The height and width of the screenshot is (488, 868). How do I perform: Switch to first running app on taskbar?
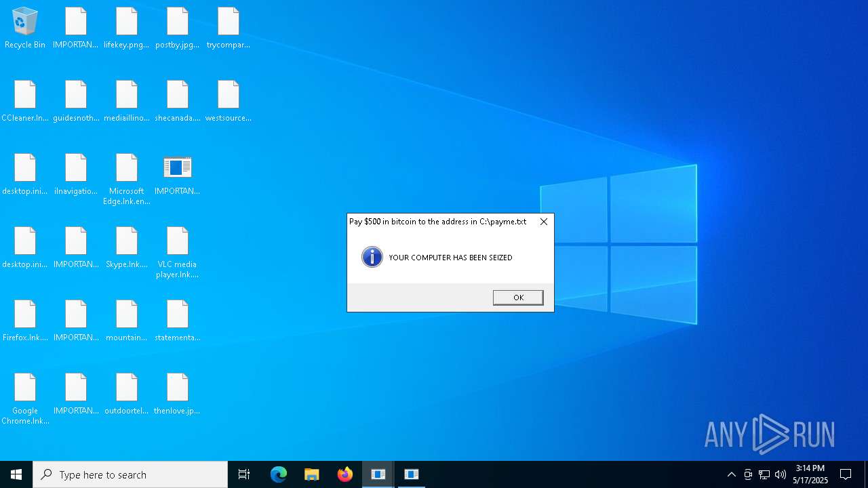[378, 474]
